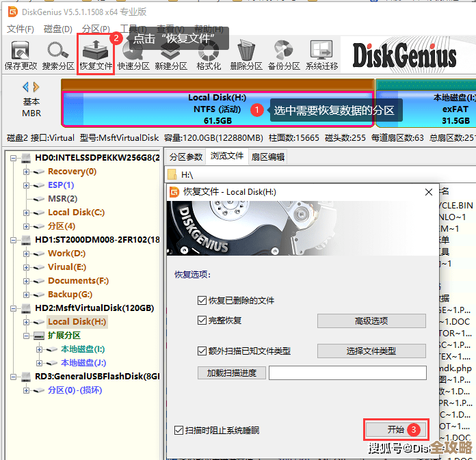Switch to Sector Editor (扇区编辑) tab
476x460 pixels.
(268, 157)
